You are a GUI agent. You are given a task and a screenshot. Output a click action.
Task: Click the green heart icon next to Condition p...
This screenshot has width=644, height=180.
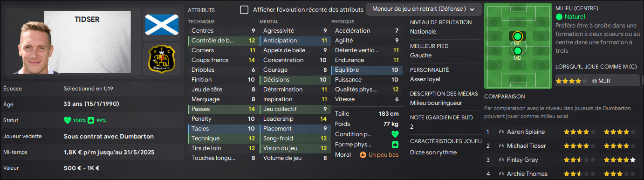[x=395, y=134]
